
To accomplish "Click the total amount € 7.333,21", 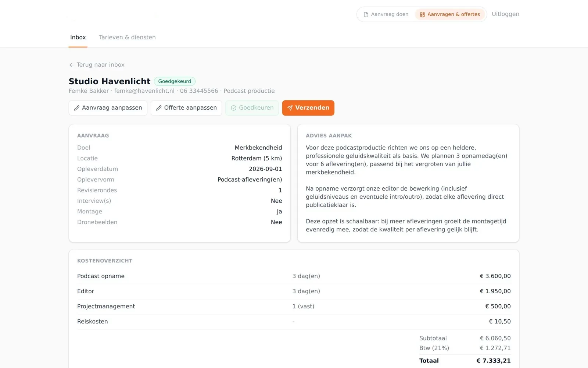I will 494,361.
